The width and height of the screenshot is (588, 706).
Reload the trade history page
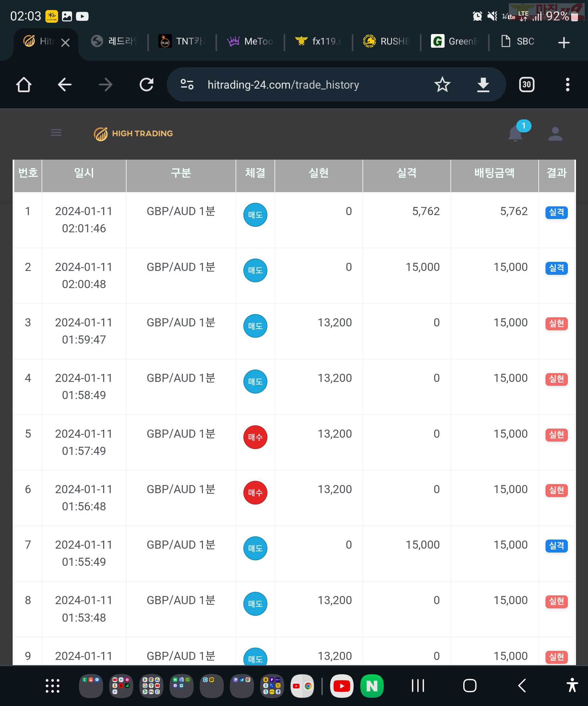click(x=147, y=85)
